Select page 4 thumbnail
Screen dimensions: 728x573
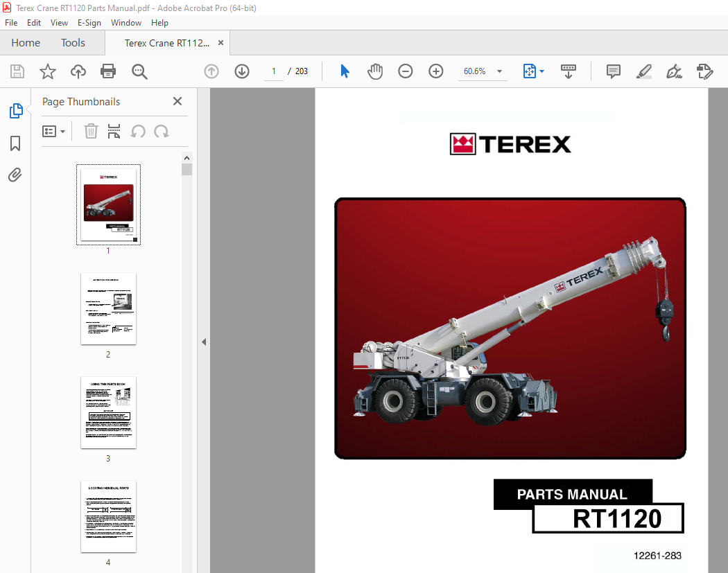109,517
